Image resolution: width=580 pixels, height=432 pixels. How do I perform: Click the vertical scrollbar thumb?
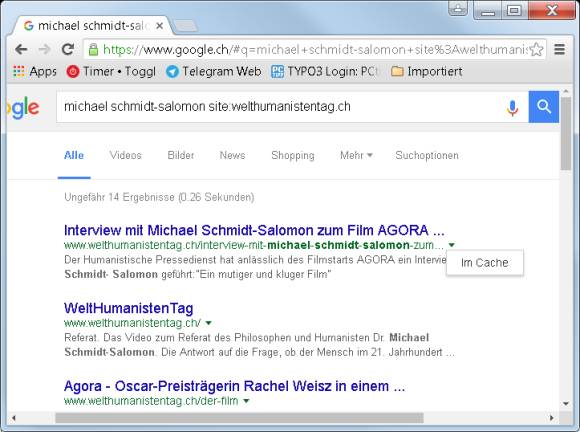(566, 134)
